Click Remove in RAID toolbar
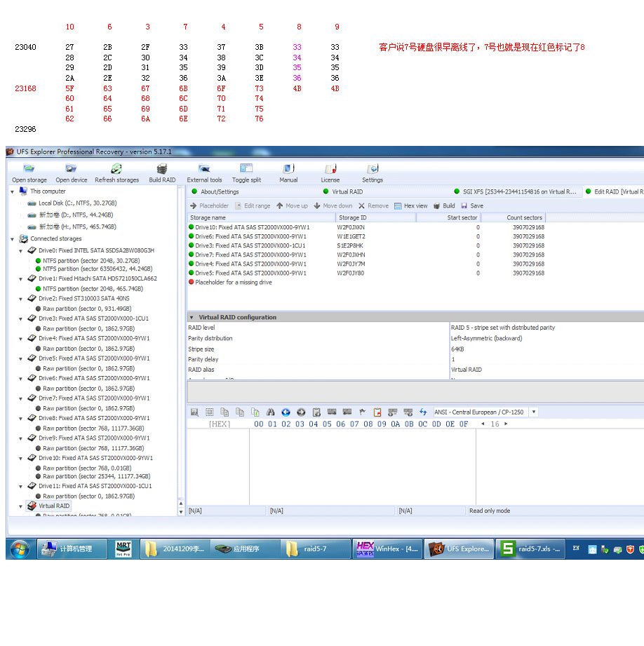The height and width of the screenshot is (646, 644). click(x=373, y=206)
